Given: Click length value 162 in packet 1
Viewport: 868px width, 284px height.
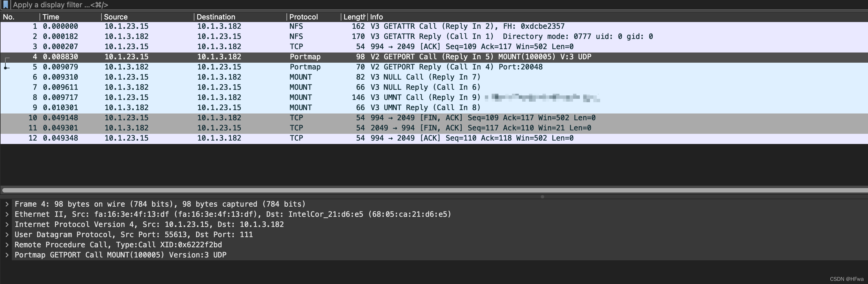Looking at the screenshot, I should pyautogui.click(x=358, y=26).
